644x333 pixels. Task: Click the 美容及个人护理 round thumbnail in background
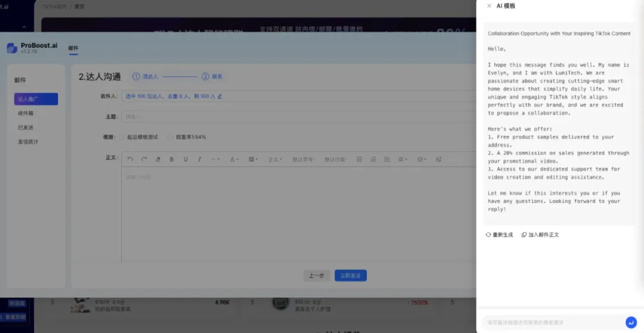(x=280, y=303)
